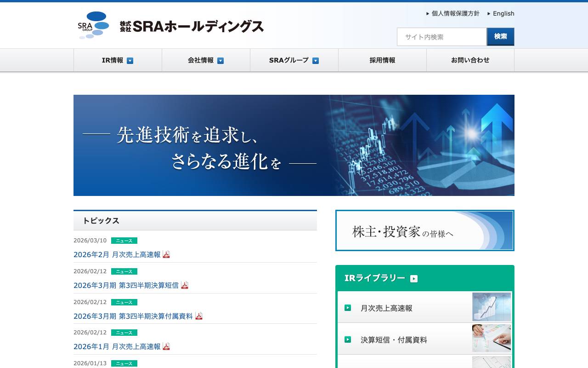This screenshot has width=588, height=368.
Task: Click the PDF icon for 2026年1月 月次売上高速報
Action: (x=166, y=347)
